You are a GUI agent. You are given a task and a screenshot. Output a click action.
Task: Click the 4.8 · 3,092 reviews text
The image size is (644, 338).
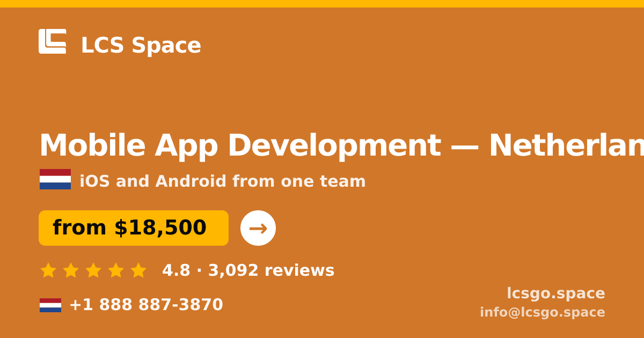(248, 270)
